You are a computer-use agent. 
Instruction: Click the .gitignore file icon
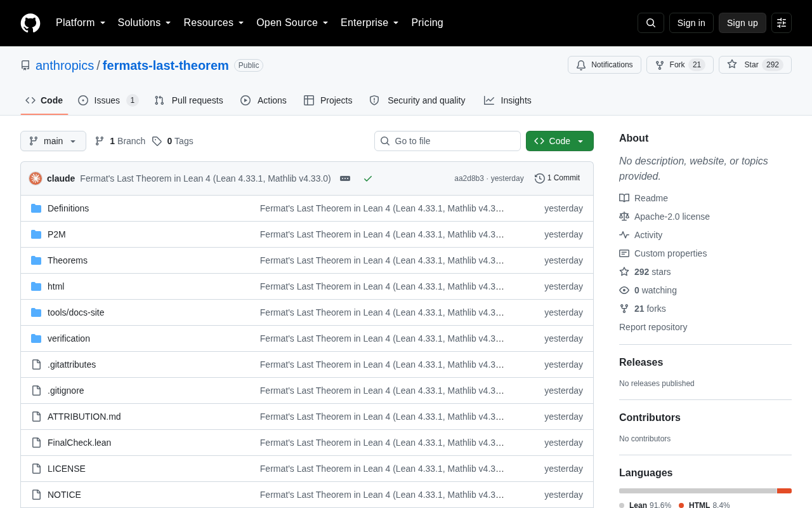(x=36, y=391)
